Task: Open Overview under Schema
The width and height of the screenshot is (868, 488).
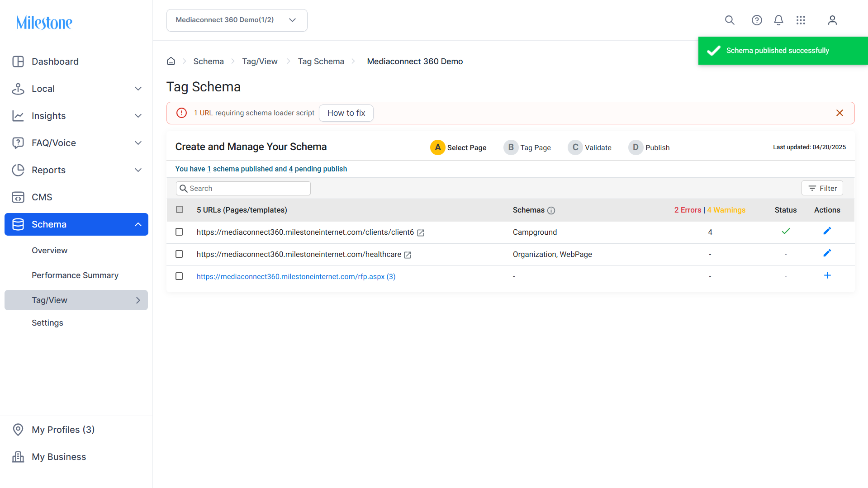Action: point(49,251)
